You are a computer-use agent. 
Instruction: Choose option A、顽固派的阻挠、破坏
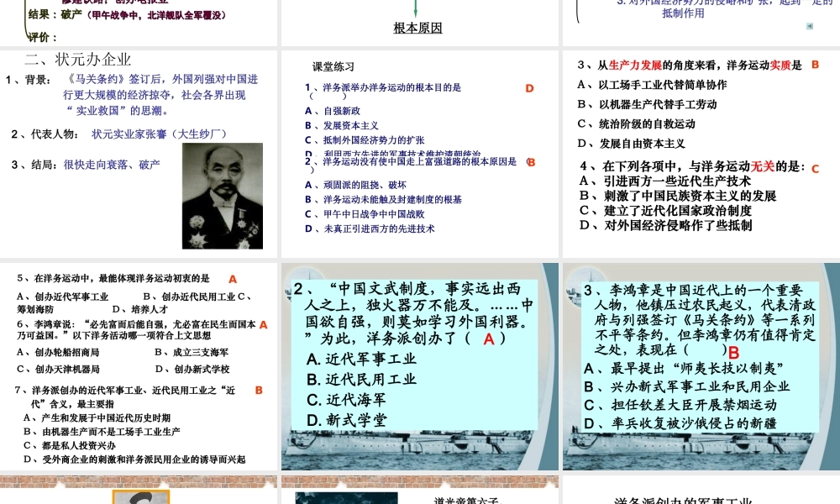(355, 185)
